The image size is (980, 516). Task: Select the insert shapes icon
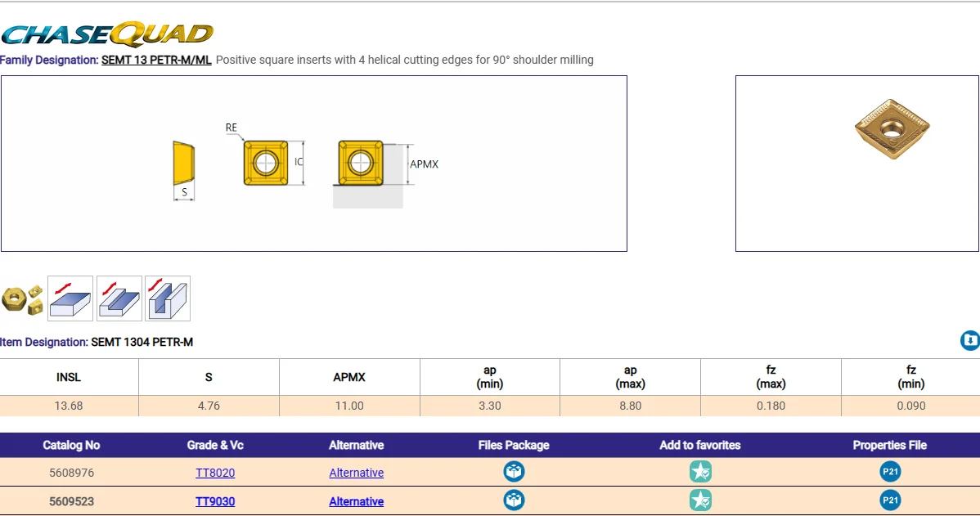23,298
